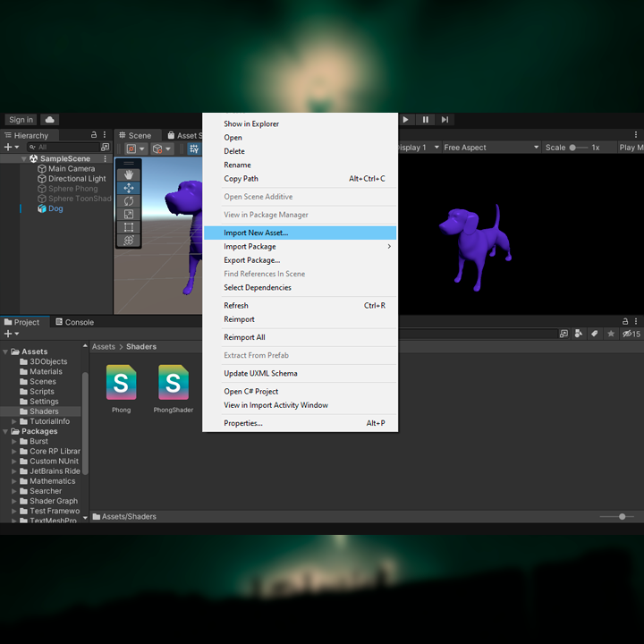Open the Project panel options menu

tap(636, 321)
